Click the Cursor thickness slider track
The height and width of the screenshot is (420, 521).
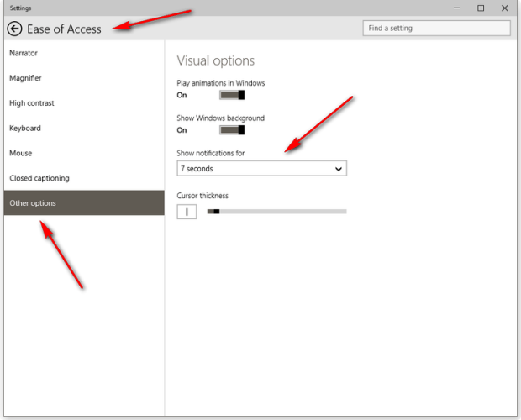pyautogui.click(x=276, y=212)
